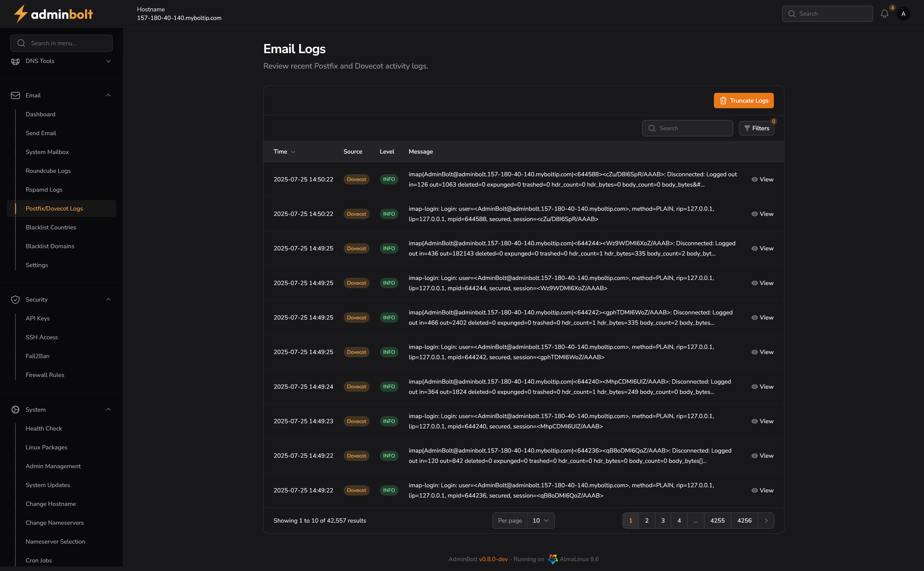Click the Email envelope icon in sidebar
This screenshot has height=571, width=924.
pyautogui.click(x=15, y=95)
